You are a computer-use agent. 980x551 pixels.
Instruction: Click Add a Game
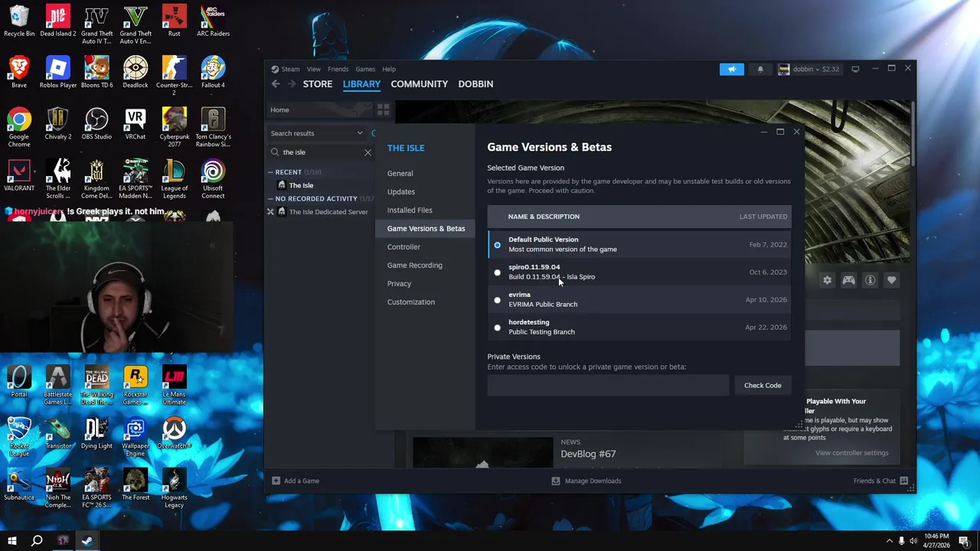coord(296,481)
